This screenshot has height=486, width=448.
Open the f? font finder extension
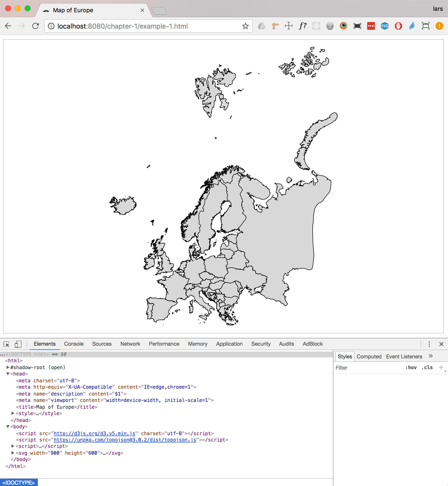click(x=302, y=26)
